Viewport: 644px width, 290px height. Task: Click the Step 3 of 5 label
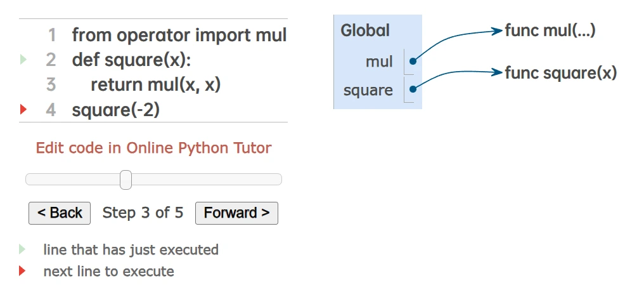click(x=143, y=213)
